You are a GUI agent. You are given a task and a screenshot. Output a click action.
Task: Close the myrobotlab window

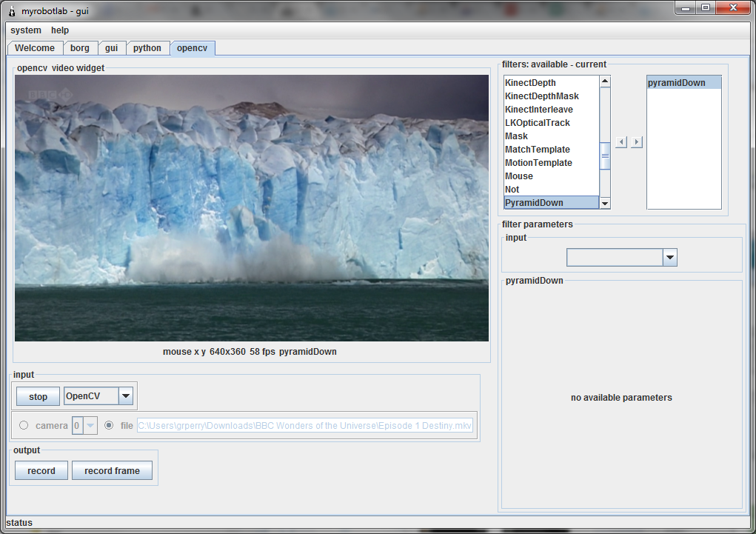pos(733,7)
